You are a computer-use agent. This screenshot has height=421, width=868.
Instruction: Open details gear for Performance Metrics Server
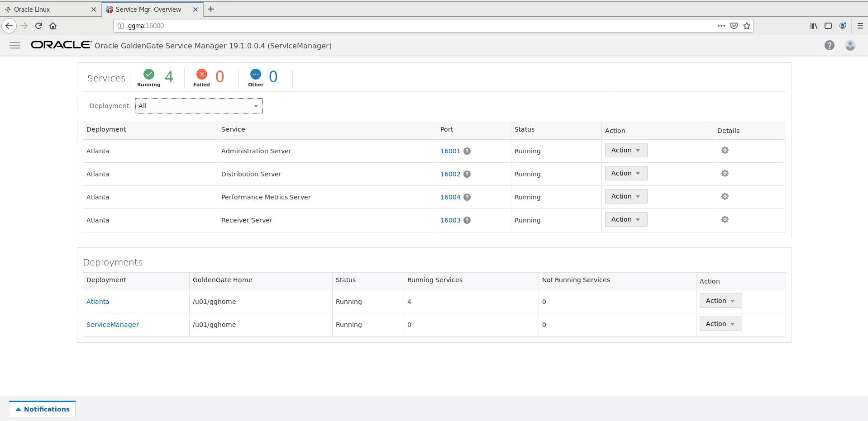pyautogui.click(x=725, y=196)
